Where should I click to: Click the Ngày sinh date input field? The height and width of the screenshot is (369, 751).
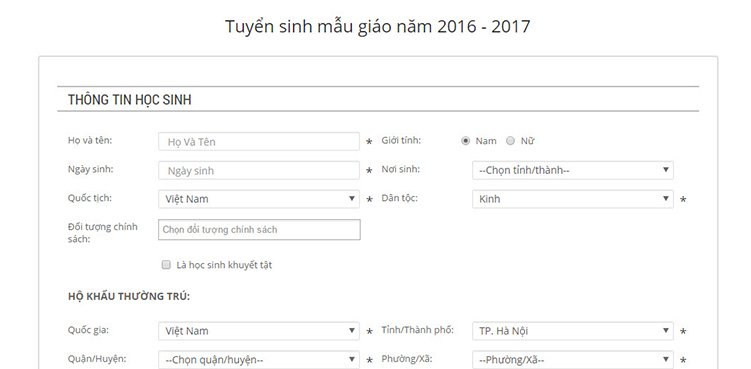tap(259, 171)
